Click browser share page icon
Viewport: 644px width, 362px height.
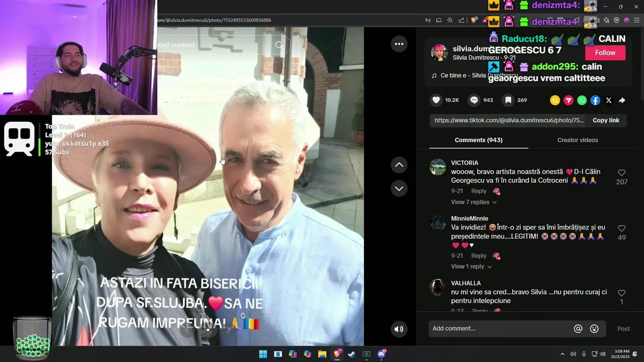[461, 20]
